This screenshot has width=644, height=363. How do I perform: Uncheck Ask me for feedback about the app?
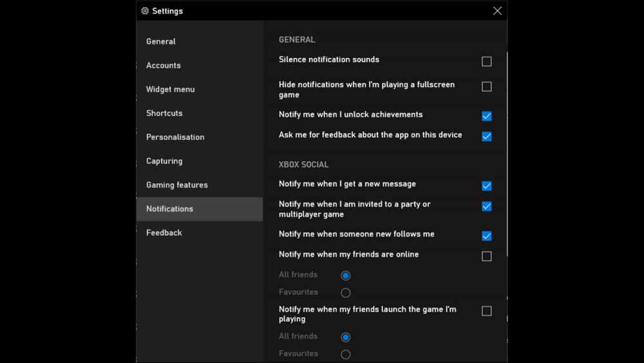487,137
